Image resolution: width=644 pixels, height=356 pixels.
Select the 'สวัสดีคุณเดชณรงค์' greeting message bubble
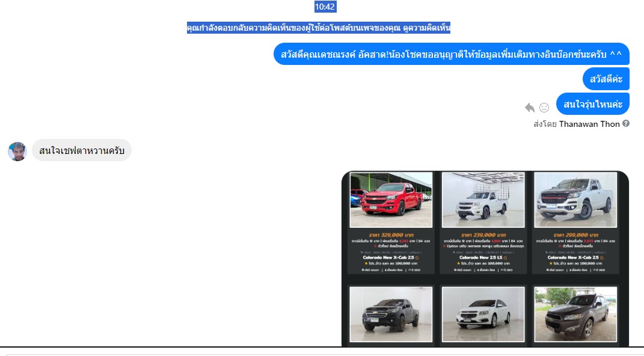452,54
